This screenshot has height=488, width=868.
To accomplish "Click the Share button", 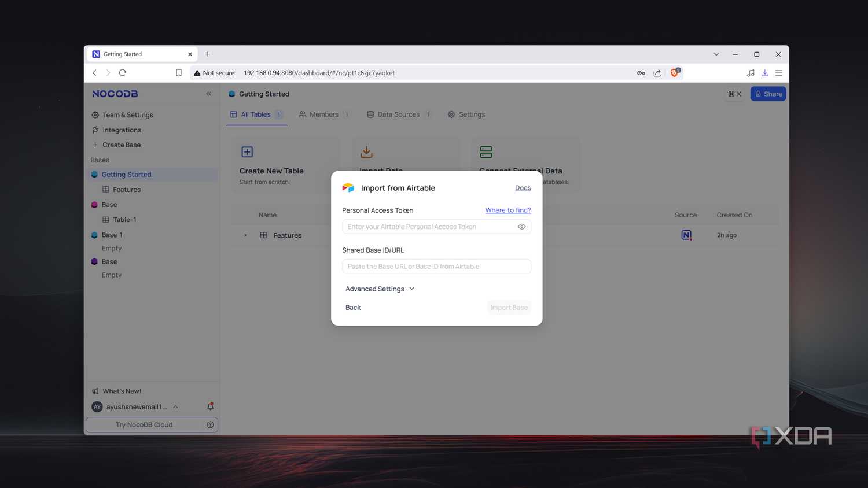I will pos(768,94).
